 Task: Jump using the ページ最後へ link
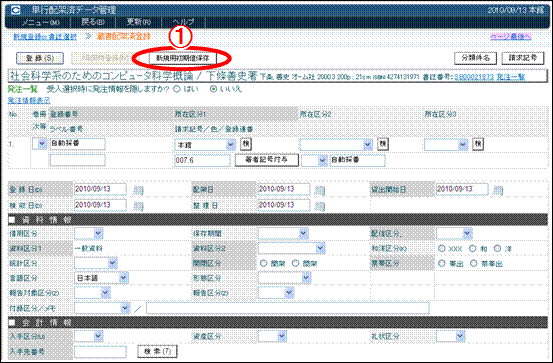tap(511, 37)
